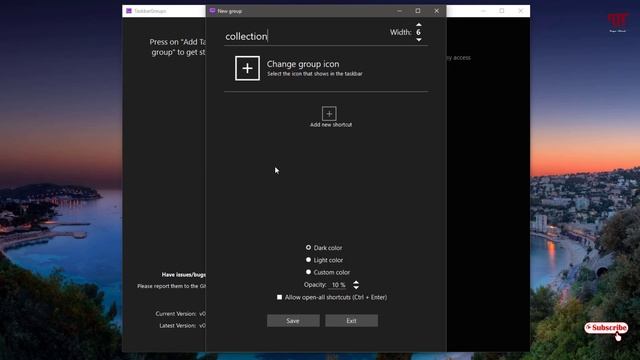Click the Latest Version text in TaskbarGroups
Viewport: 640px width, 360px height.
[182, 325]
